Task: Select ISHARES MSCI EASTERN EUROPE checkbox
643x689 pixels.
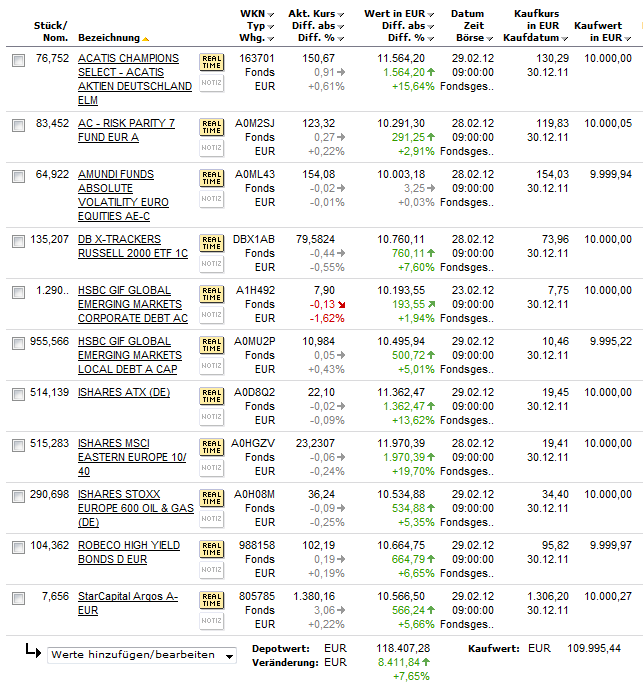Action: click(18, 445)
